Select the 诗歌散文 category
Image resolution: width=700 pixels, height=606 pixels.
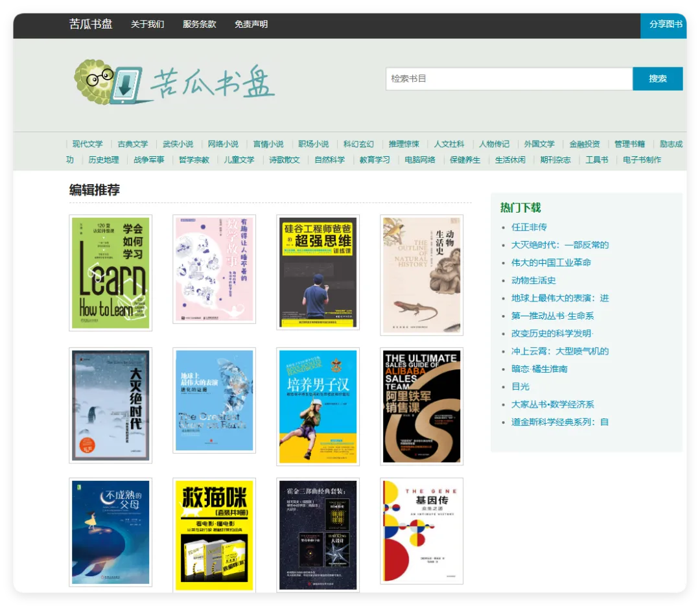pyautogui.click(x=285, y=159)
